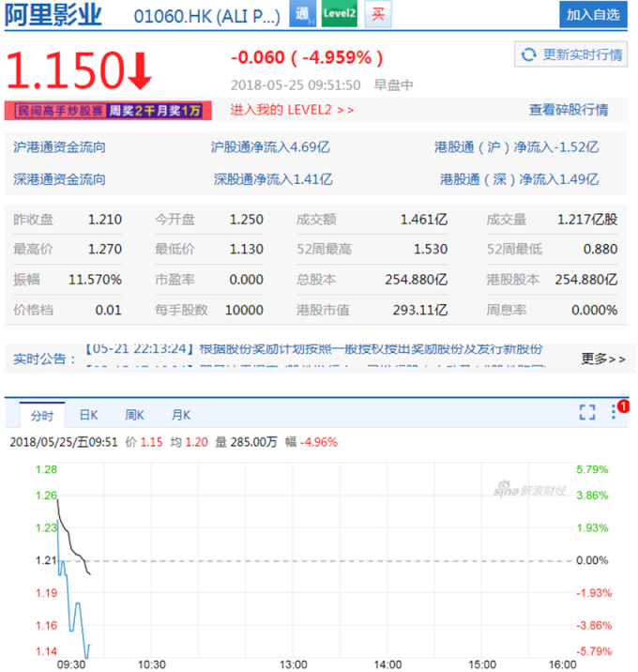Click the red 买 buy badge
Screen dimensions: 638x672
tap(378, 14)
